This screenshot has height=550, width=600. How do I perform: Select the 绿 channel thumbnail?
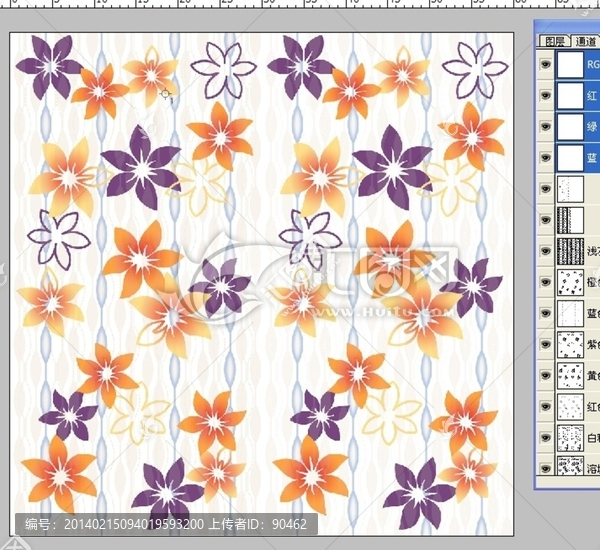(570, 126)
